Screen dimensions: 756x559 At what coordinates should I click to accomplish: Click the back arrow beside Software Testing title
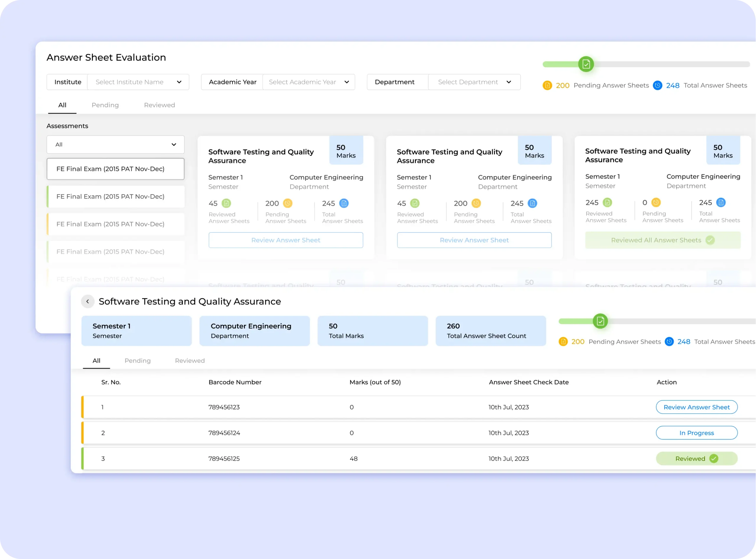click(x=88, y=301)
